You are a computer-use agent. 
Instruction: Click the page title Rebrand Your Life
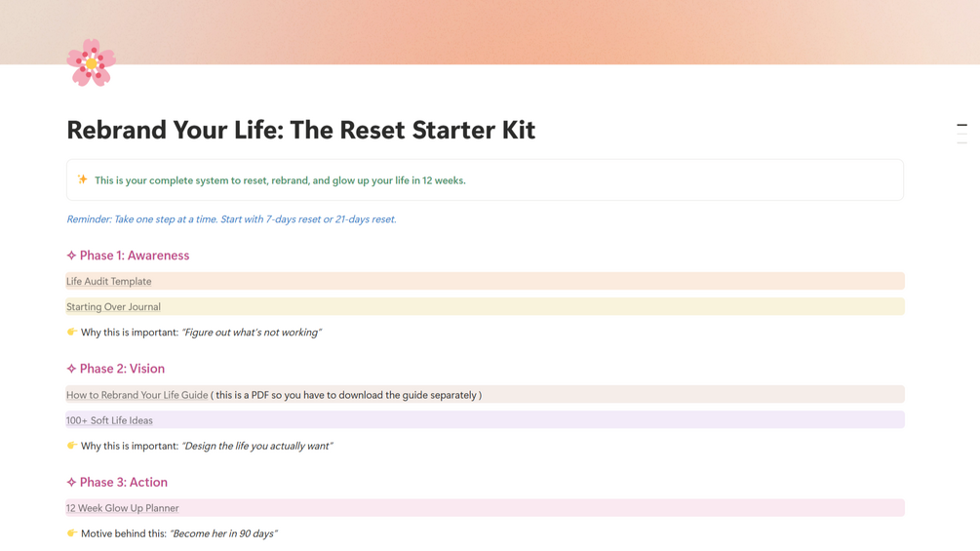[300, 130]
